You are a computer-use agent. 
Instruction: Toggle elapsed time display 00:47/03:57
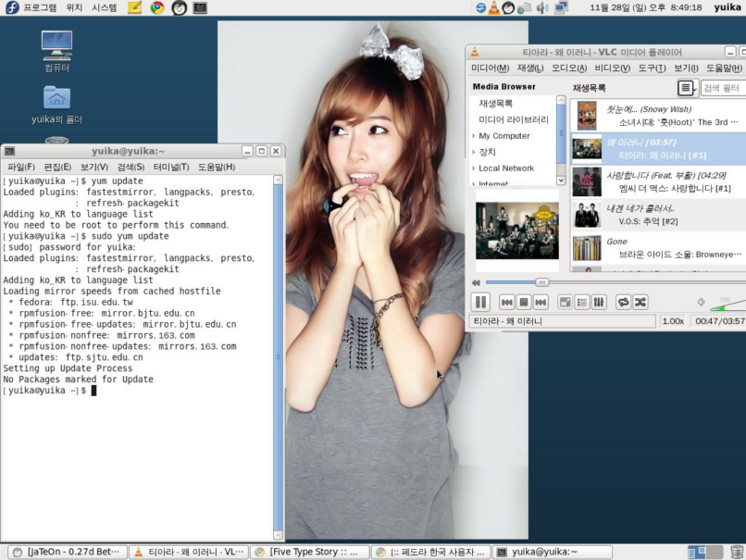(719, 321)
